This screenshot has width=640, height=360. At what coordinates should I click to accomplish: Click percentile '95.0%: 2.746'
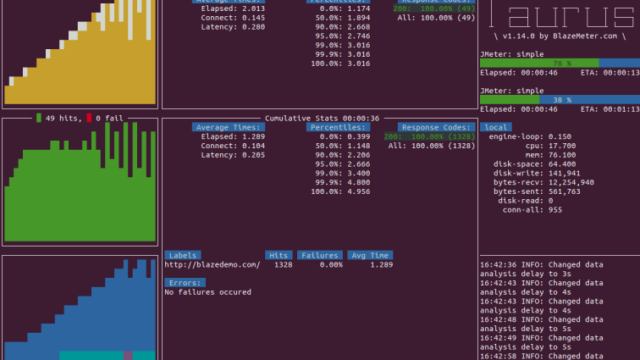click(343, 36)
